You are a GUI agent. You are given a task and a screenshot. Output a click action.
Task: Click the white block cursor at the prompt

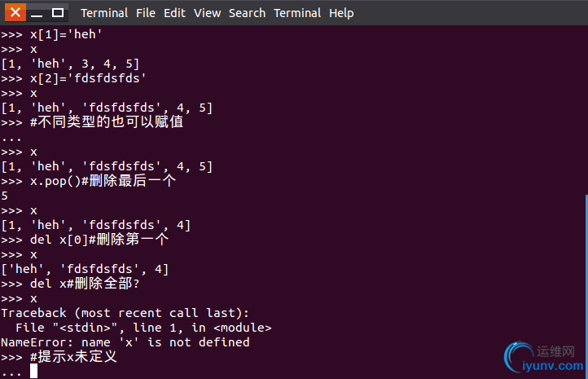(33, 371)
